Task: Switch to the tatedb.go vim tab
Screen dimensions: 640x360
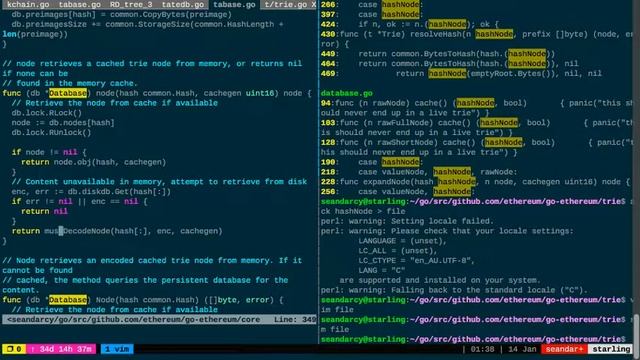Action: pos(182,4)
